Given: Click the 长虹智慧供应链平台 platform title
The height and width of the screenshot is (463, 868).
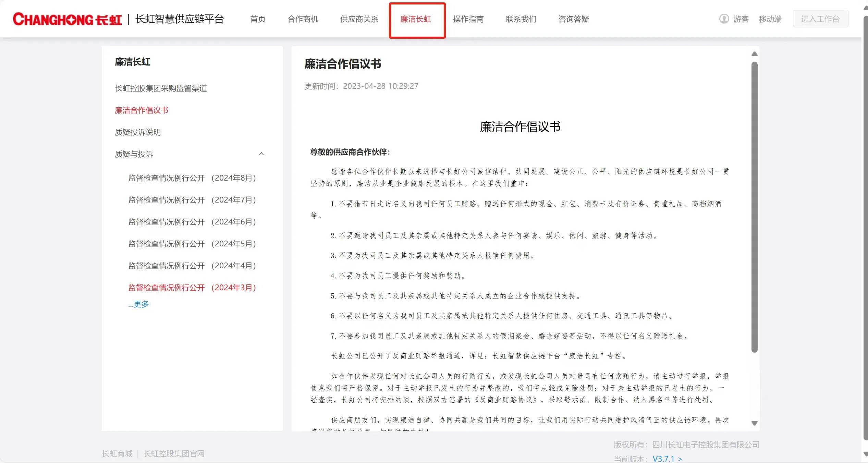Looking at the screenshot, I should point(180,19).
